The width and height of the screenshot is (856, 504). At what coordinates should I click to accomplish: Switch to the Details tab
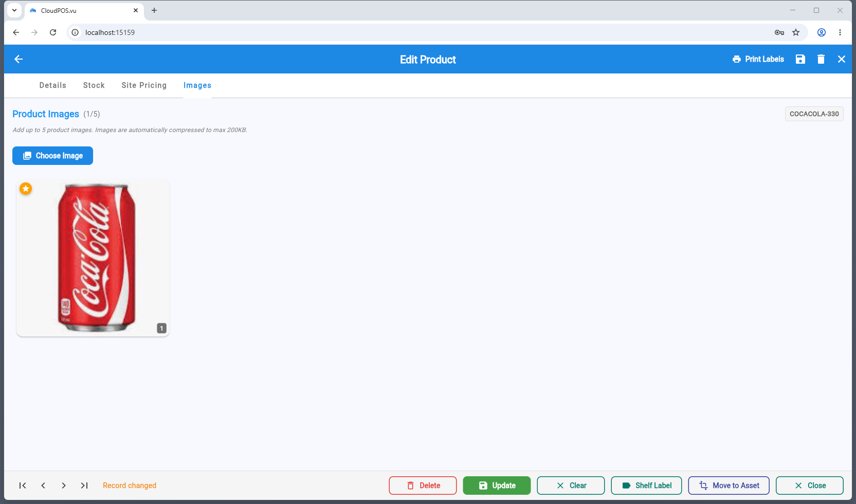[x=53, y=85]
